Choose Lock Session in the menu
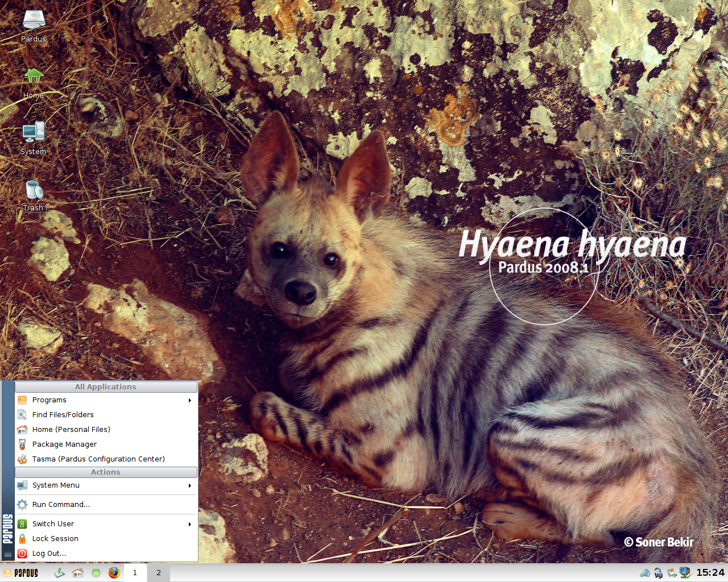 coord(106,539)
